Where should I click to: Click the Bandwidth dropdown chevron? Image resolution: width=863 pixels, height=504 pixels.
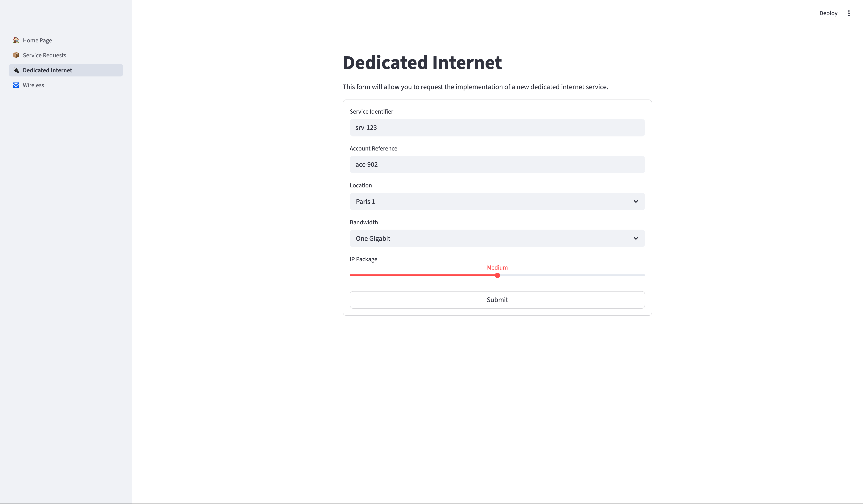point(636,238)
